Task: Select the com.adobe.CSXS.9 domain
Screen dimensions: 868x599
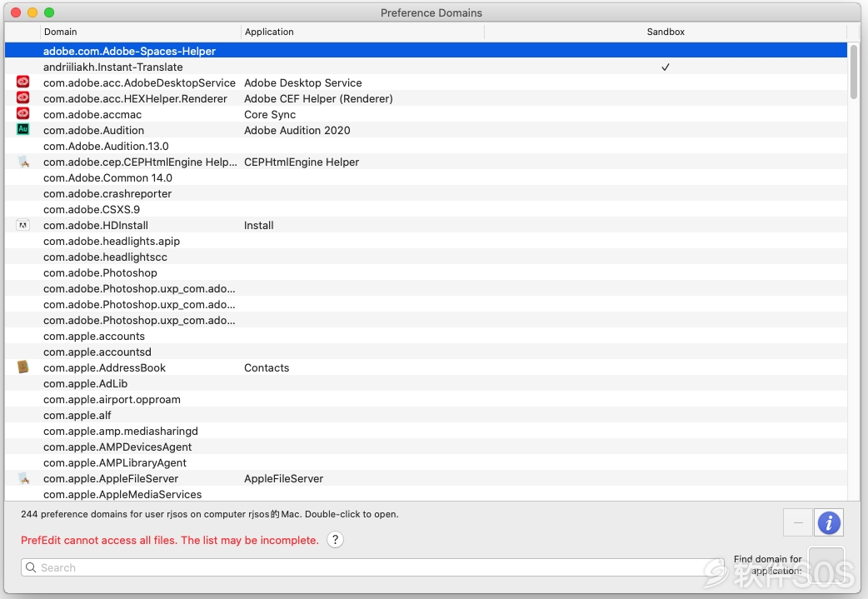Action: (x=92, y=209)
